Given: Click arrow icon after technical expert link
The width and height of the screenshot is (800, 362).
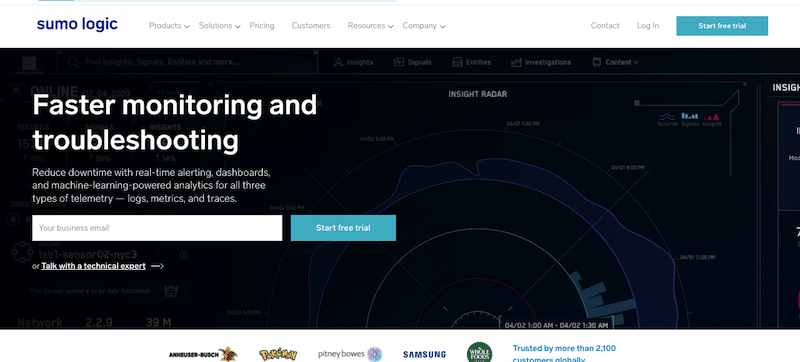Looking at the screenshot, I should pos(157,266).
